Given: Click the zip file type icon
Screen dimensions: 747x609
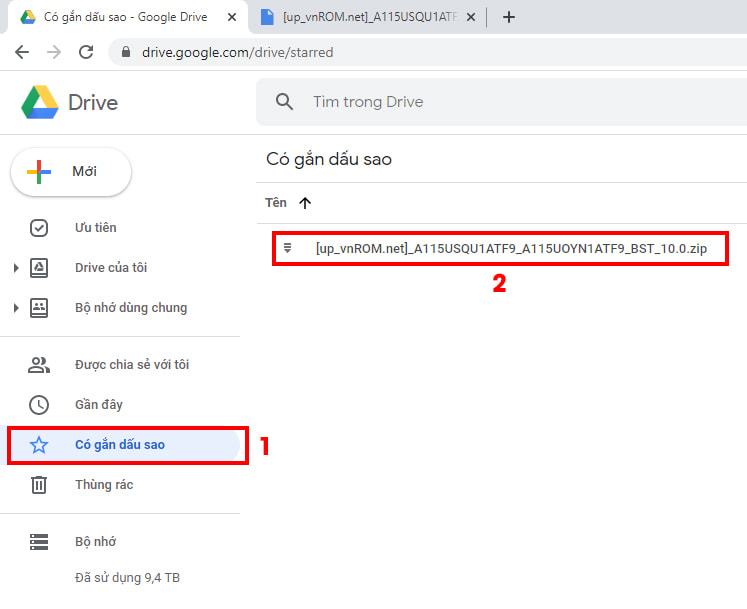Looking at the screenshot, I should (x=287, y=248).
